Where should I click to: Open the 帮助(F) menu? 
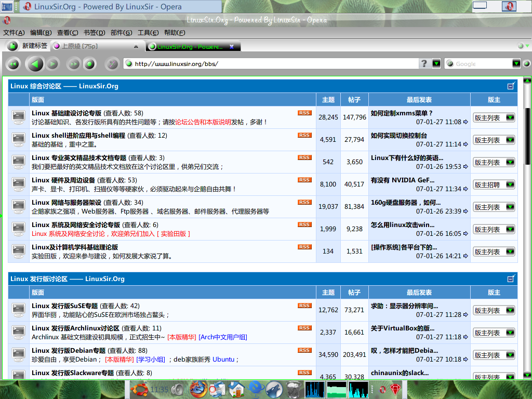pyautogui.click(x=175, y=33)
